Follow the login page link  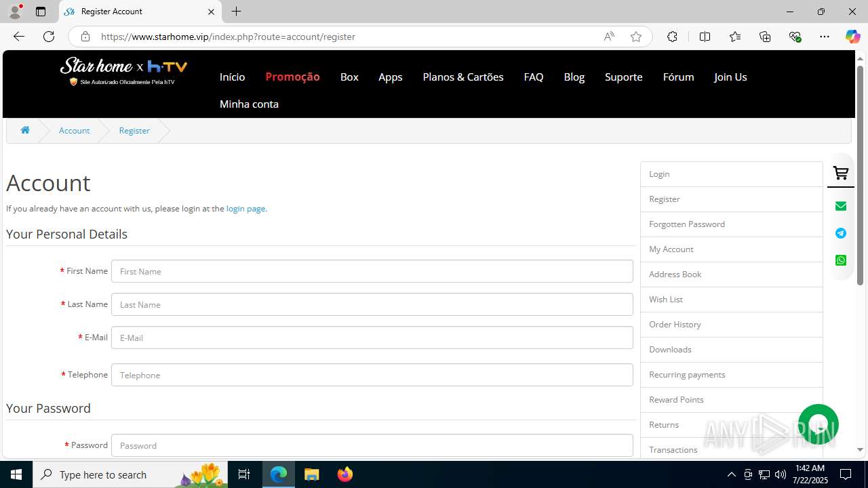click(245, 208)
